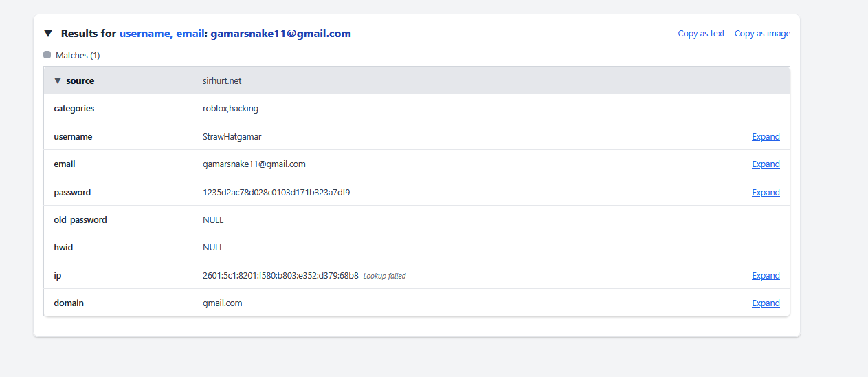Expand the email row
868x377 pixels.
pos(766,164)
